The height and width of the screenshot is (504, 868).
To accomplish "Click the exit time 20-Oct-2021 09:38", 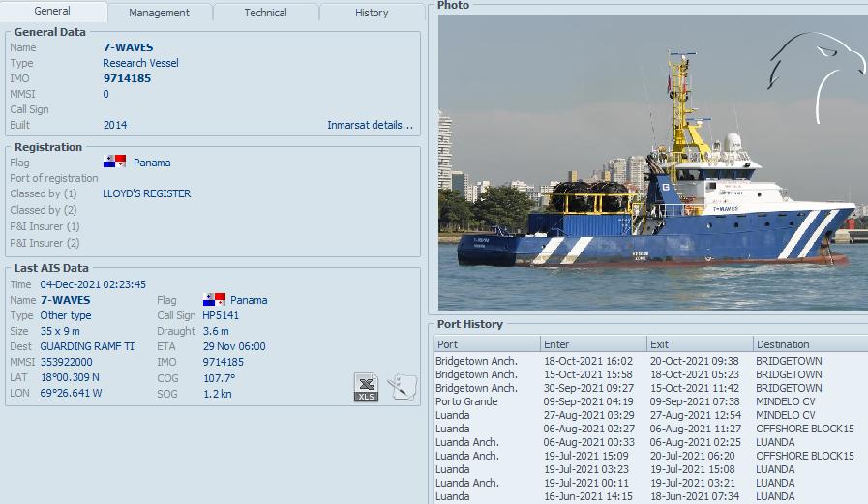I will click(694, 361).
